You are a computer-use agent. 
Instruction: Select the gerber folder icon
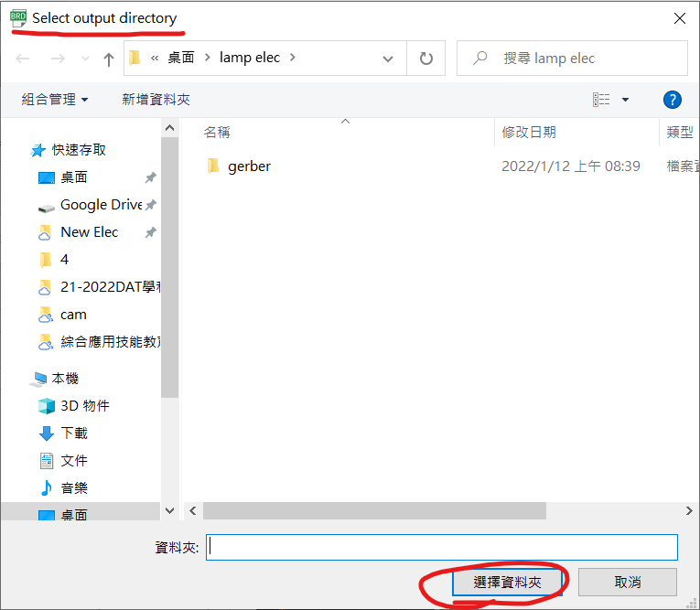[x=213, y=166]
